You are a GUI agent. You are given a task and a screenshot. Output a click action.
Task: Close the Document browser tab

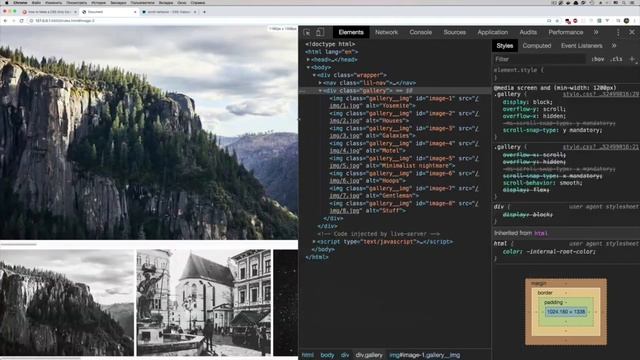click(135, 12)
